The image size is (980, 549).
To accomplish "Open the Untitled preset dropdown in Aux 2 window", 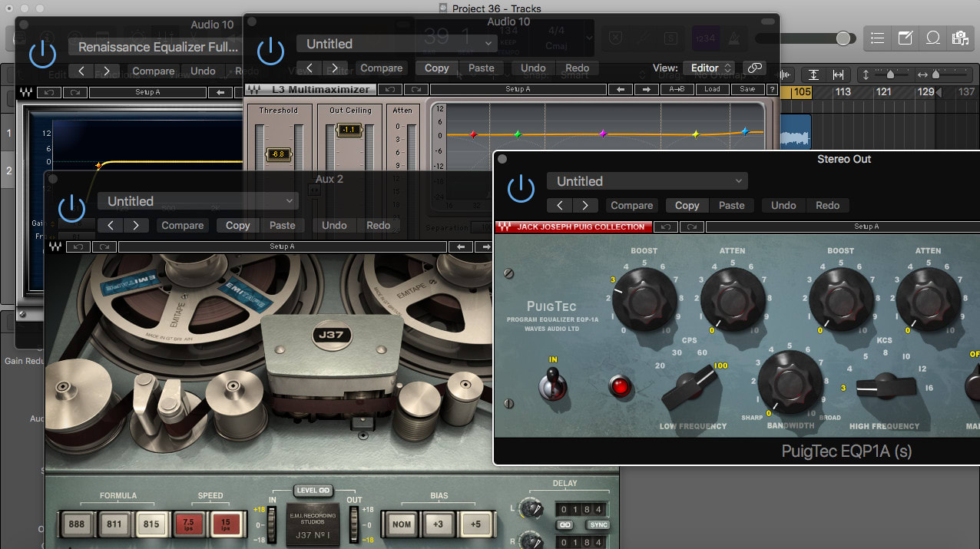I will click(197, 201).
